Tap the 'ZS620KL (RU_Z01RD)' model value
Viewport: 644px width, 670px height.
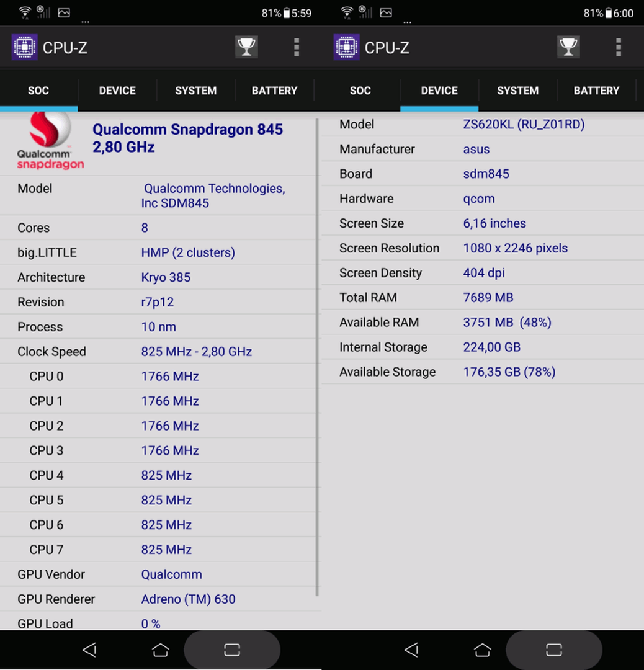pyautogui.click(x=524, y=124)
